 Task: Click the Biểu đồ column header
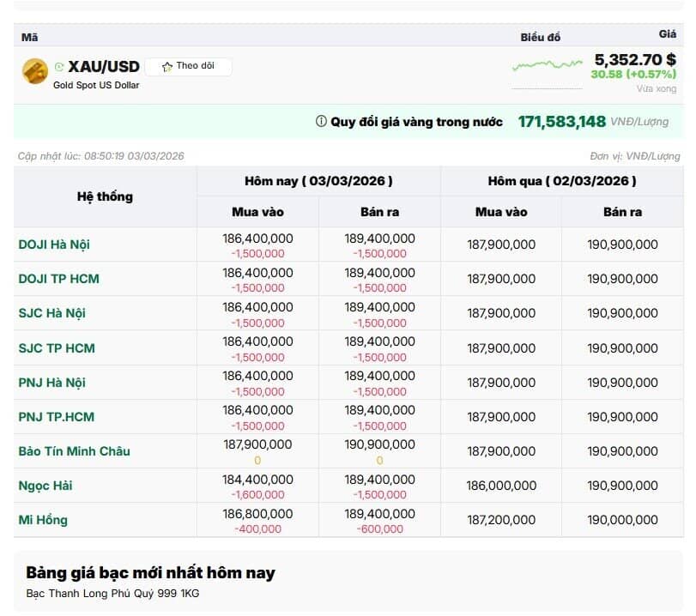coord(540,37)
